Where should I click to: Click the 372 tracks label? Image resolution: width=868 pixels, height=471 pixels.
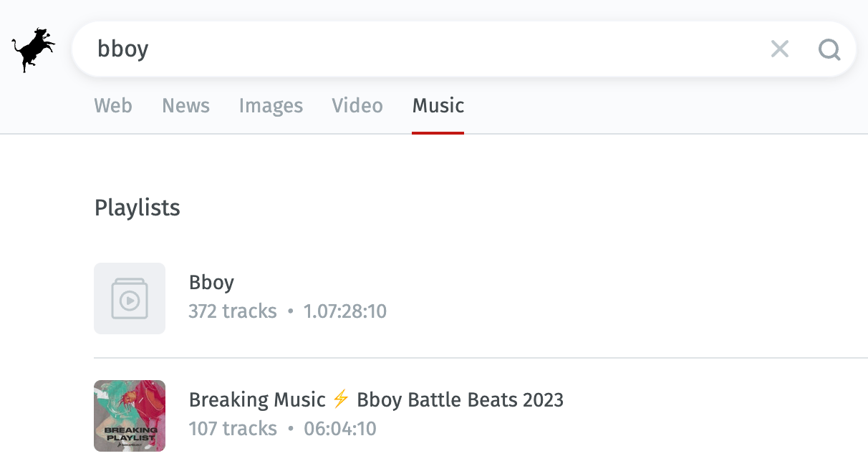[x=233, y=311]
